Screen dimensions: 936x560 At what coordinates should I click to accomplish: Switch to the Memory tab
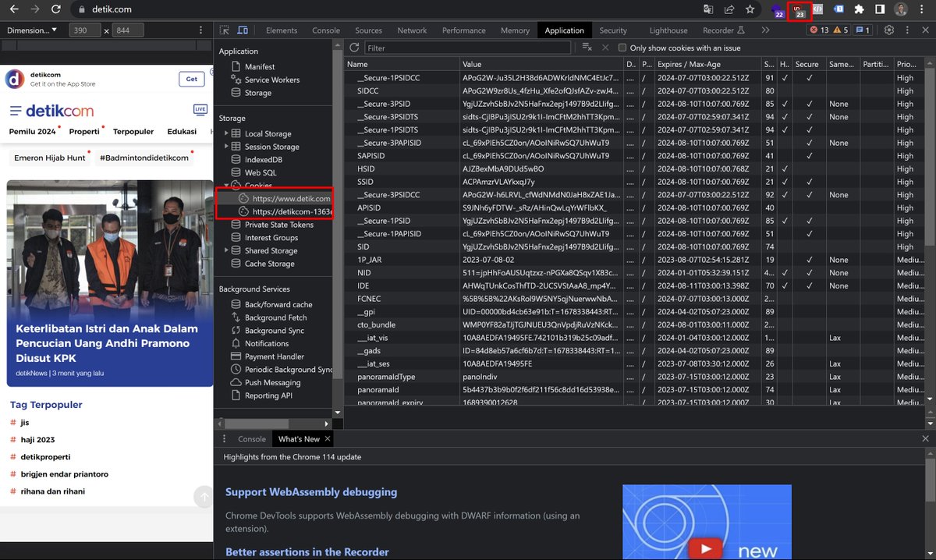point(515,30)
